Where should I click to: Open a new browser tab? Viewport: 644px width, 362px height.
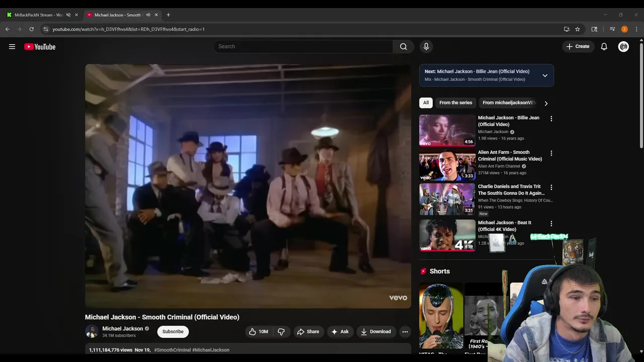tap(168, 15)
